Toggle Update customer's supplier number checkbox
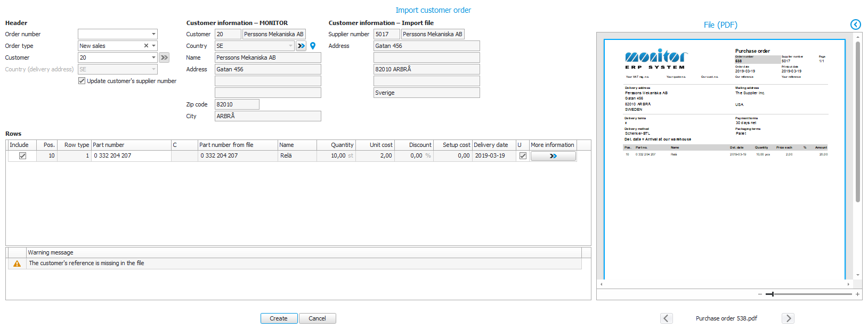The image size is (868, 329). point(82,81)
